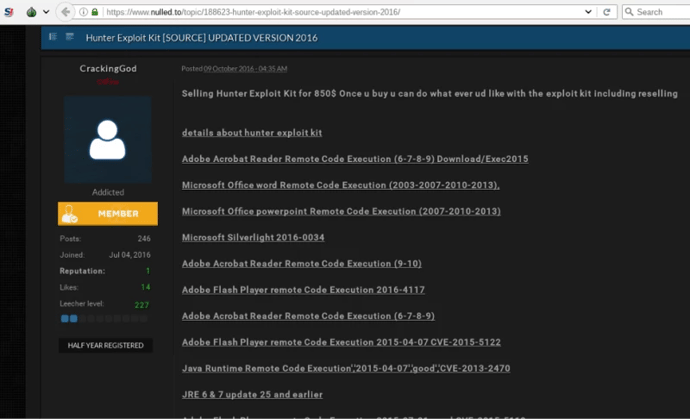Viewport: 690px width, 419px height.
Task: Open the URL history dropdown arrow
Action: (588, 12)
